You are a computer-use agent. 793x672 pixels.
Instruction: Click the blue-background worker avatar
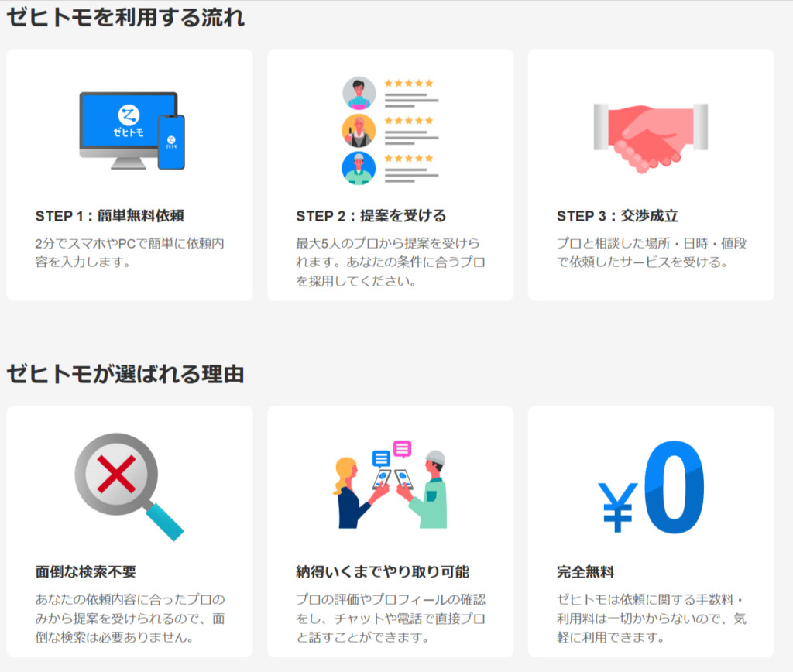(x=359, y=168)
